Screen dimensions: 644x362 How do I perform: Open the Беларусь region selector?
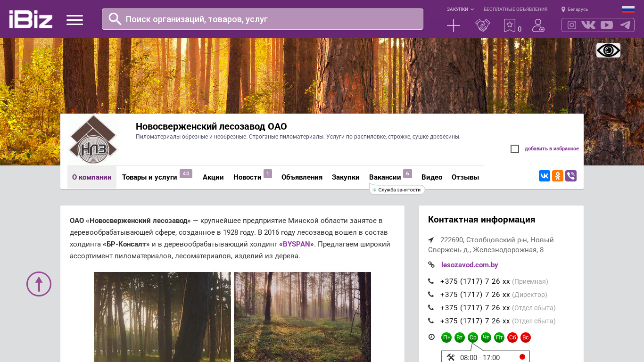[578, 9]
